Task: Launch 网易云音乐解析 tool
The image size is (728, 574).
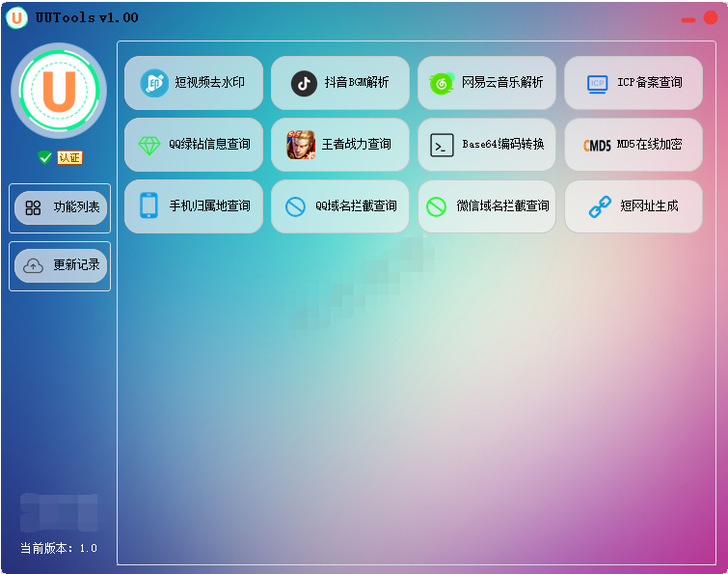Action: 487,83
